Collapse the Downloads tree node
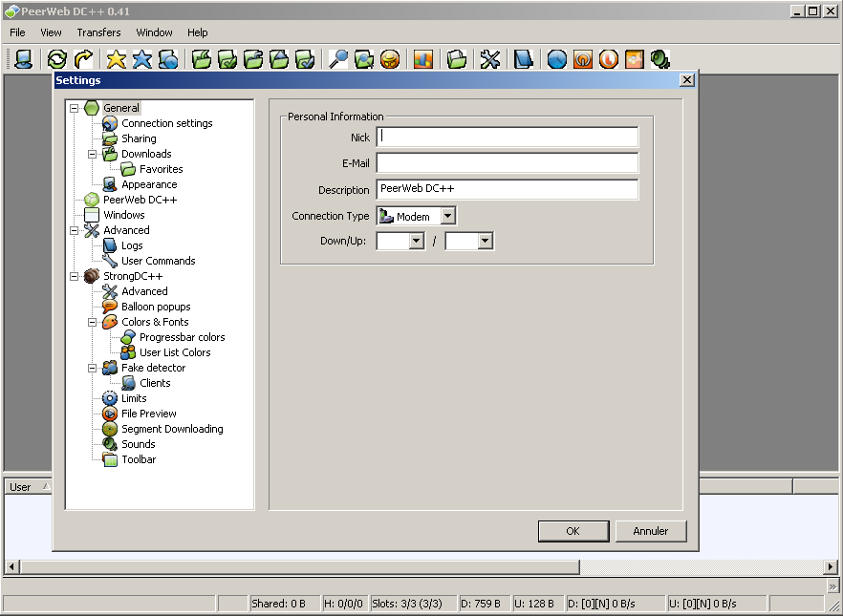 click(x=93, y=154)
